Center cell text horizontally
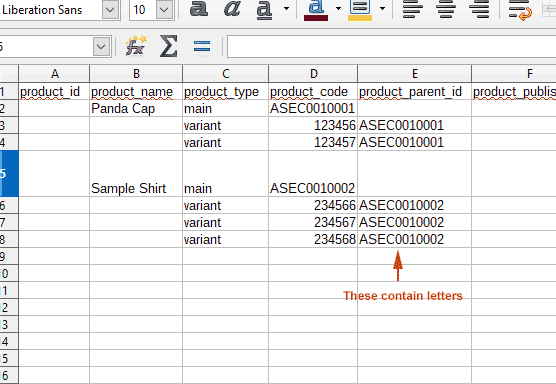The height and width of the screenshot is (384, 556). pos(446,9)
